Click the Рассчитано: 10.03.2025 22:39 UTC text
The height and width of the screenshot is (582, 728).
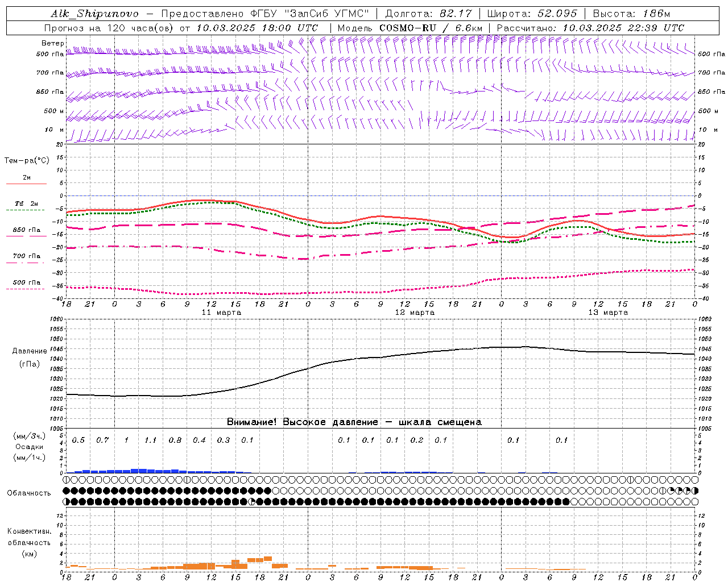coord(590,28)
